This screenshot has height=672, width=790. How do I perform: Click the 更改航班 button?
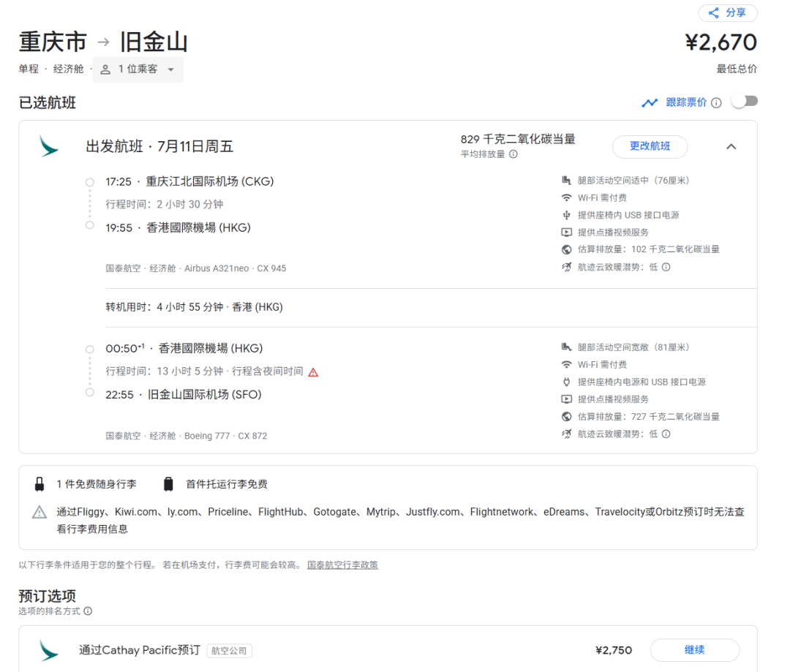pos(650,146)
